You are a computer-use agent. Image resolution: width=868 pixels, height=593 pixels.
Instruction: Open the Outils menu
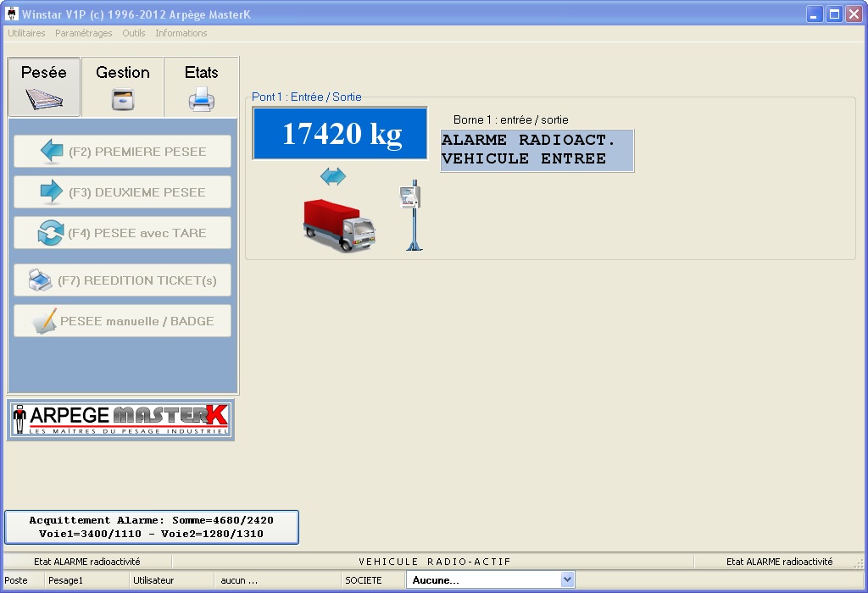(x=134, y=33)
